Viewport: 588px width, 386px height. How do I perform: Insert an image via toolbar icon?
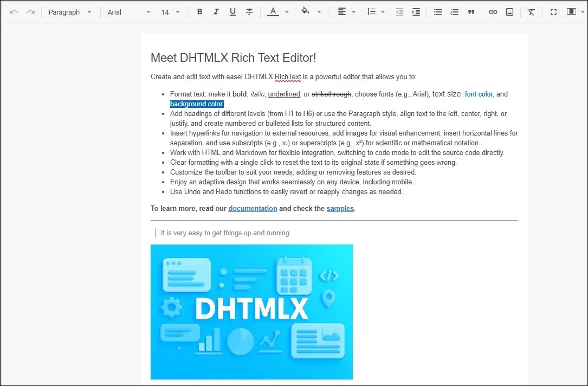coord(509,12)
